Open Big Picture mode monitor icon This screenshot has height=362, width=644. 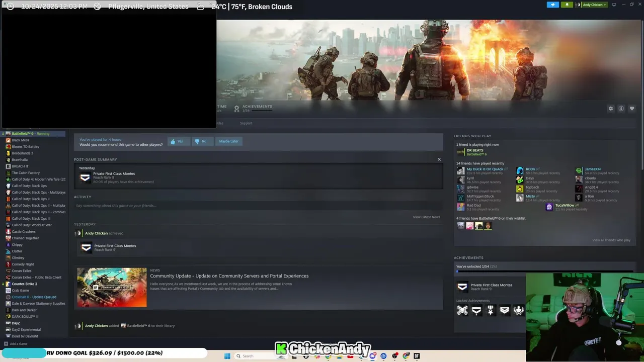pyautogui.click(x=614, y=5)
